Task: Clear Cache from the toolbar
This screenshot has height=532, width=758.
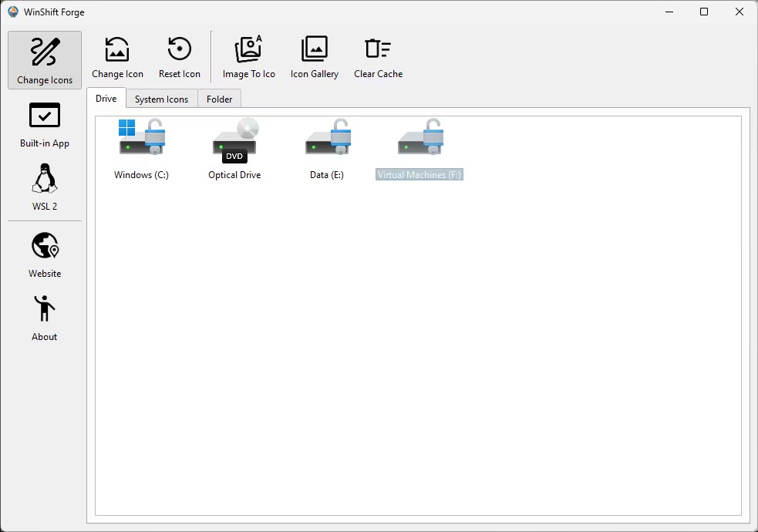Action: (x=378, y=58)
